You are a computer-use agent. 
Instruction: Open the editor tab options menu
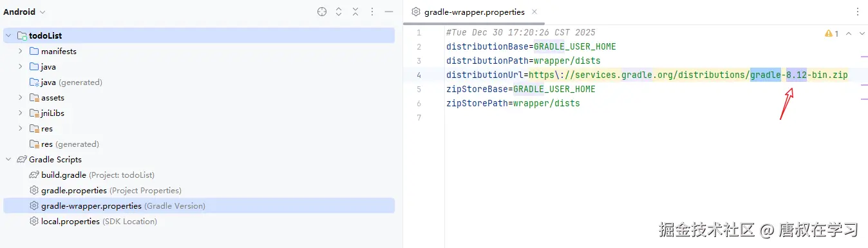click(x=858, y=12)
